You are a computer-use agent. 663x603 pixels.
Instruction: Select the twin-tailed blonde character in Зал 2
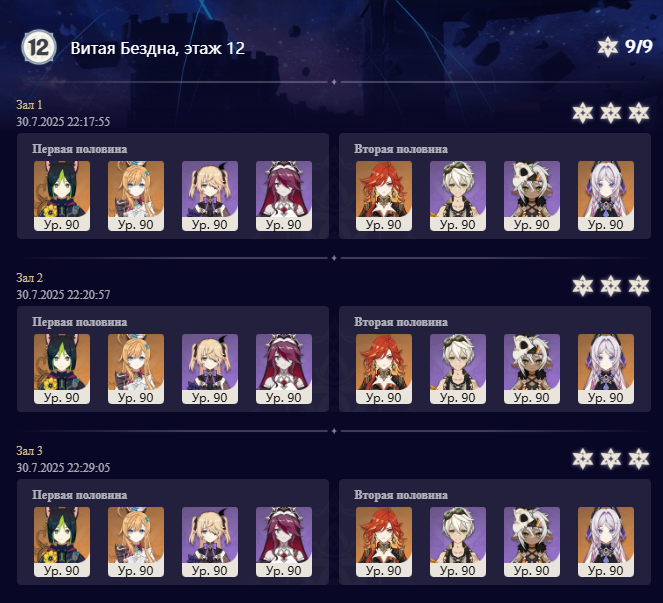coord(210,369)
